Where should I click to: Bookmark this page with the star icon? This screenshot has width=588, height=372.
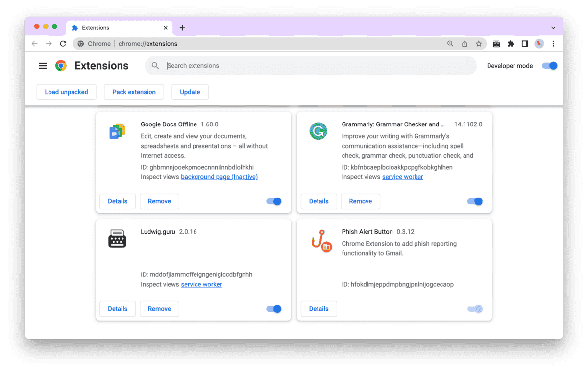click(479, 44)
